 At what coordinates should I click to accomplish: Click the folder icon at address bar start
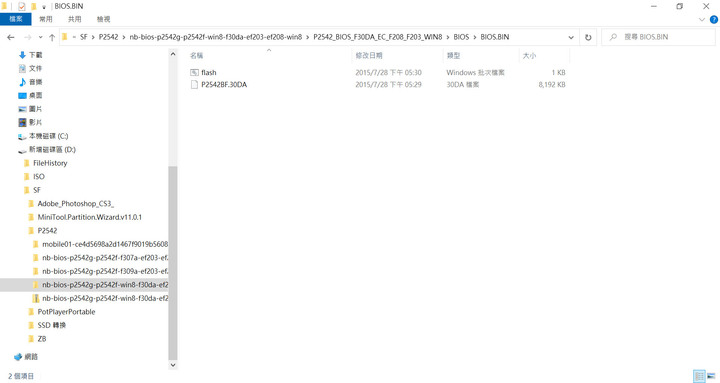(65, 37)
